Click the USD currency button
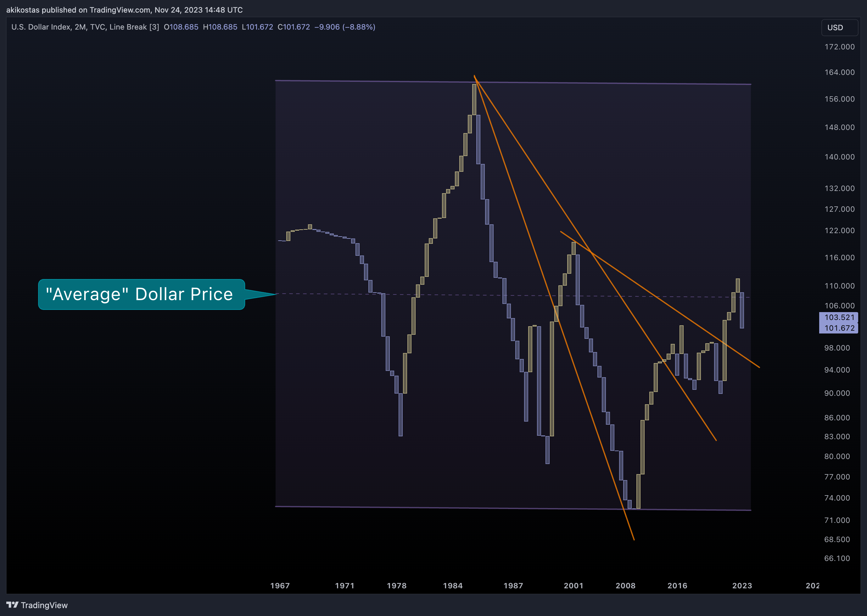Viewport: 867px width, 616px height. 839,28
